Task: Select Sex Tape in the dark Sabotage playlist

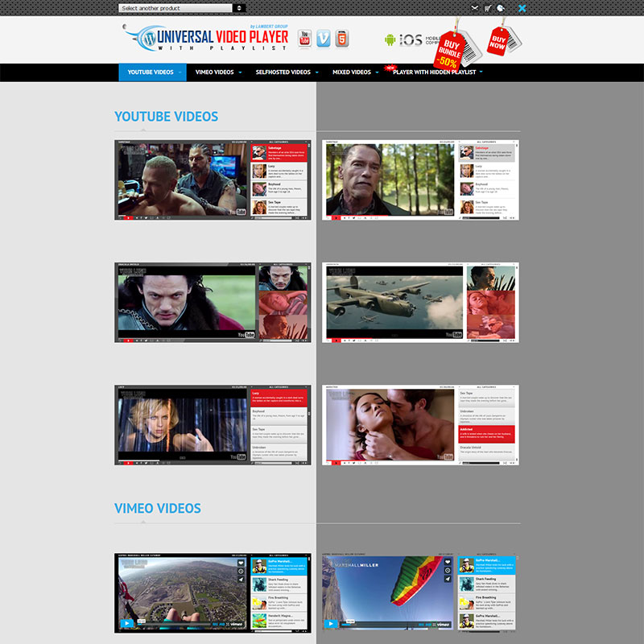Action: click(279, 207)
